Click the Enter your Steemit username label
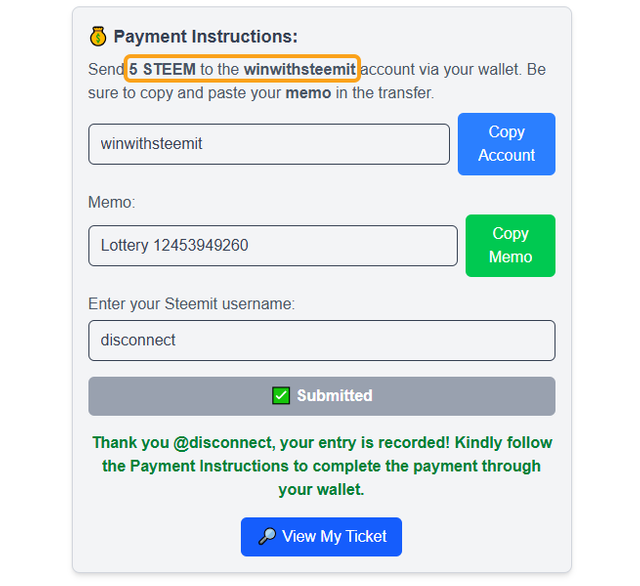The height and width of the screenshot is (586, 640). [191, 304]
